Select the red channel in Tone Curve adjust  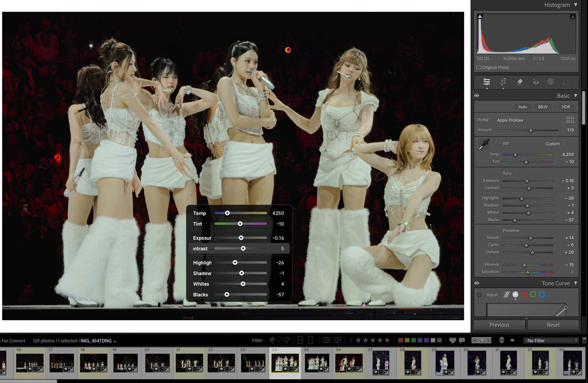[524, 295]
